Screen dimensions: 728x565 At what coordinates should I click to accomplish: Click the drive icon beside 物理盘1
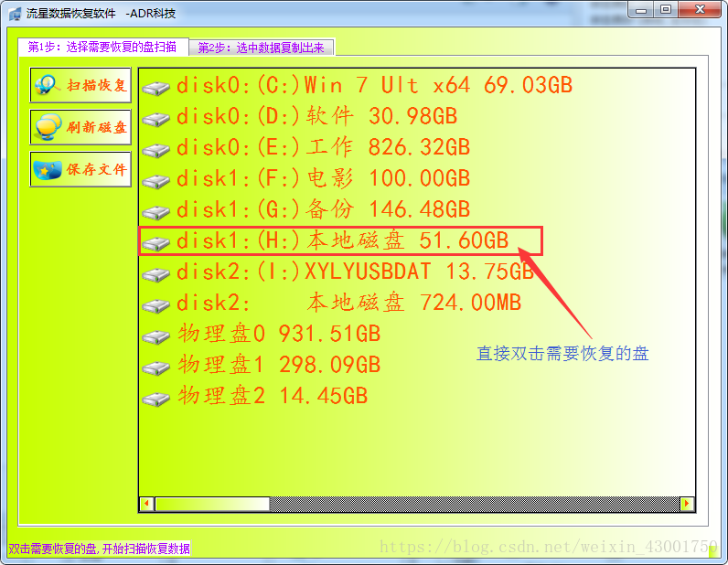[x=156, y=368]
